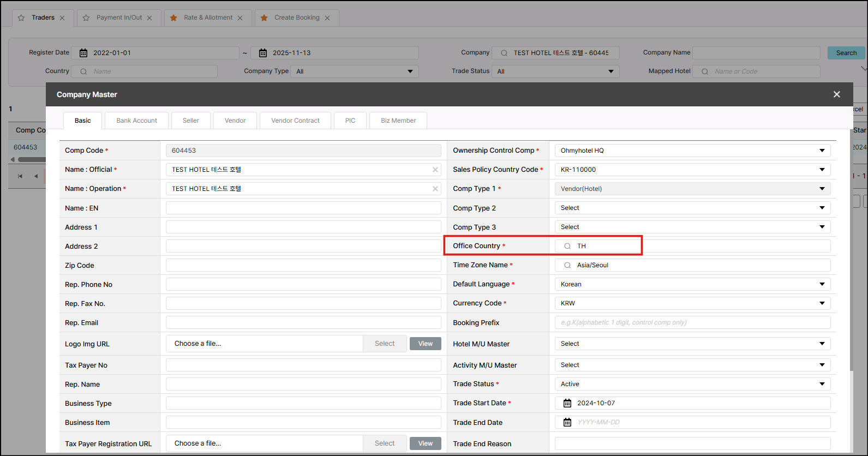Expand the Ownership Control Comp dropdown

point(822,151)
